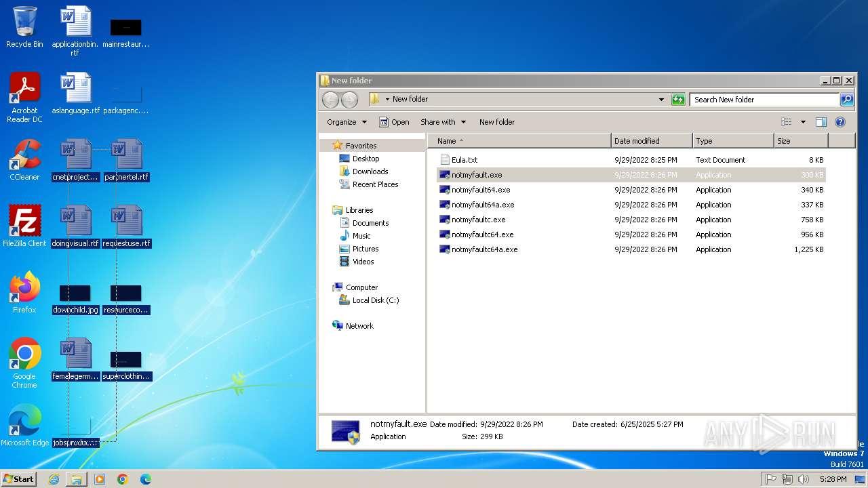Go to Desktop in Favorites
This screenshot has width=868, height=488.
[366, 159]
